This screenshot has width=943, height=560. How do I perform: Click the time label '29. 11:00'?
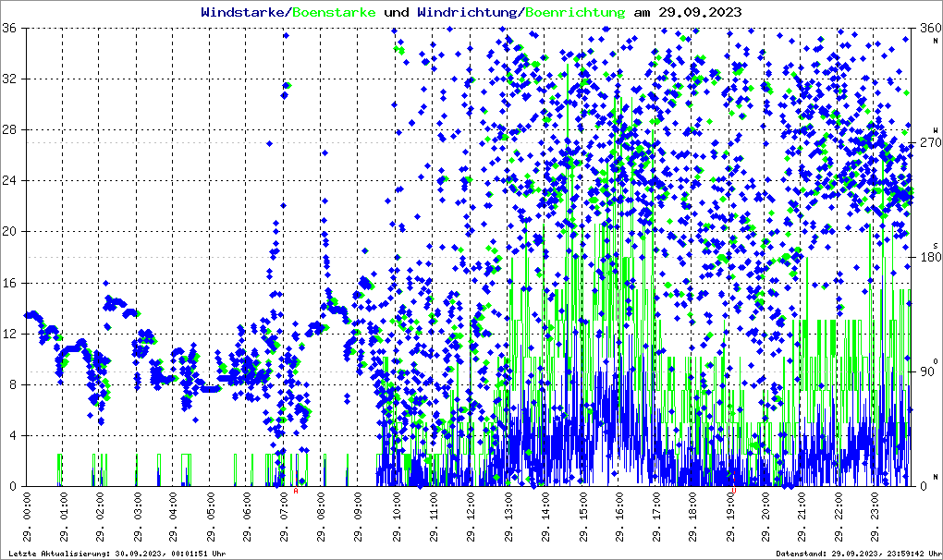(x=435, y=517)
